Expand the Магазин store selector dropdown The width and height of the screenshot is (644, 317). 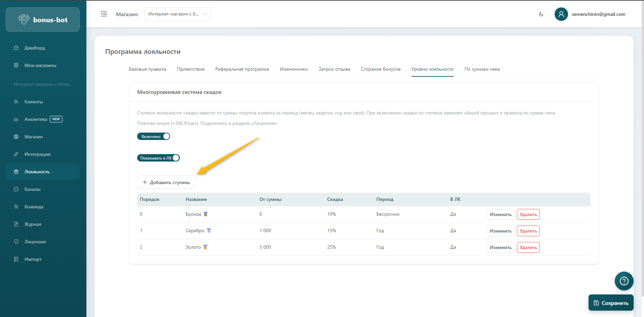pyautogui.click(x=177, y=14)
